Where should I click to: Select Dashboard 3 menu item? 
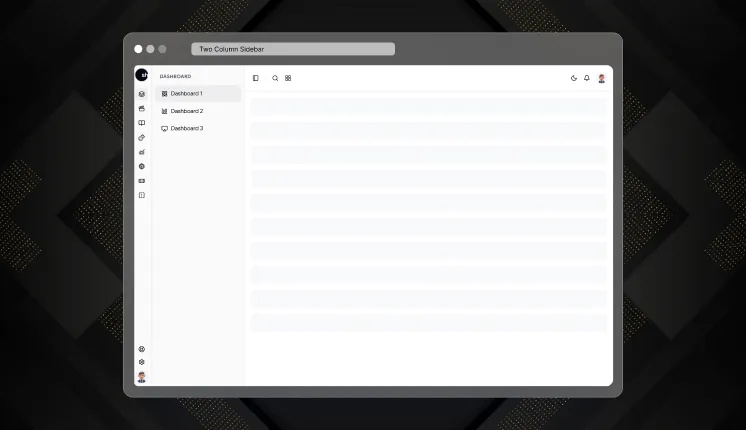[198, 128]
